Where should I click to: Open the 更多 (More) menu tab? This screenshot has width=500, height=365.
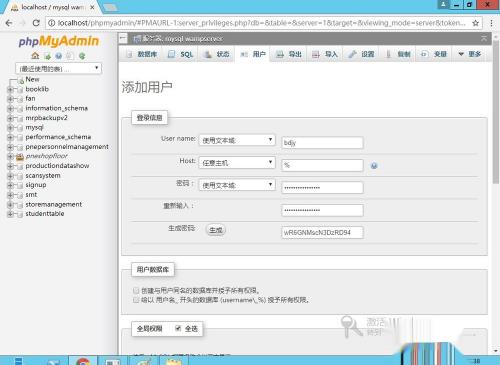[470, 54]
